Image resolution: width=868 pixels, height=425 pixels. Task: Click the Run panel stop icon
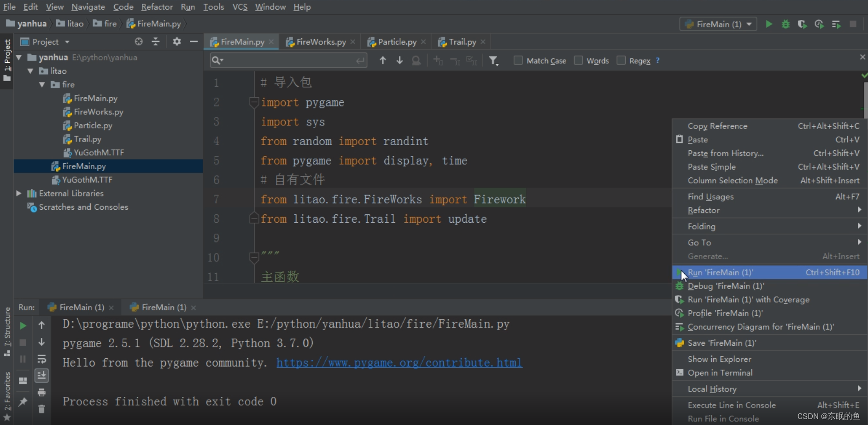point(23,342)
